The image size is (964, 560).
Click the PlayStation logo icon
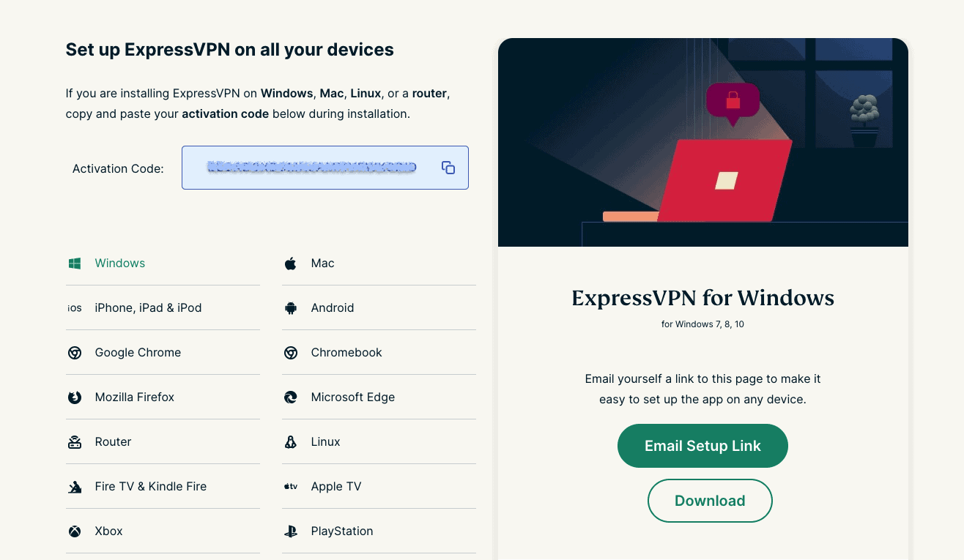[x=291, y=531]
